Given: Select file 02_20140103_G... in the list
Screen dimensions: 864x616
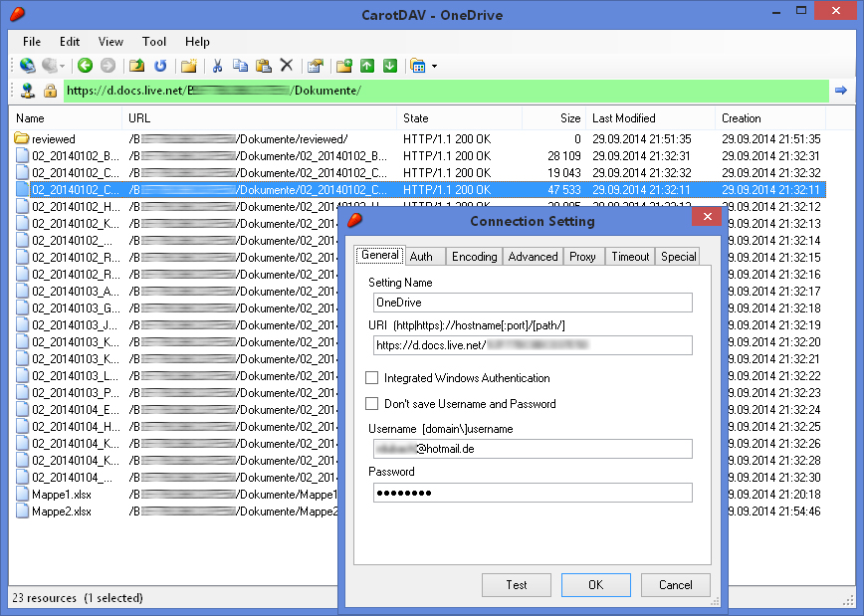Looking at the screenshot, I should click(75, 308).
